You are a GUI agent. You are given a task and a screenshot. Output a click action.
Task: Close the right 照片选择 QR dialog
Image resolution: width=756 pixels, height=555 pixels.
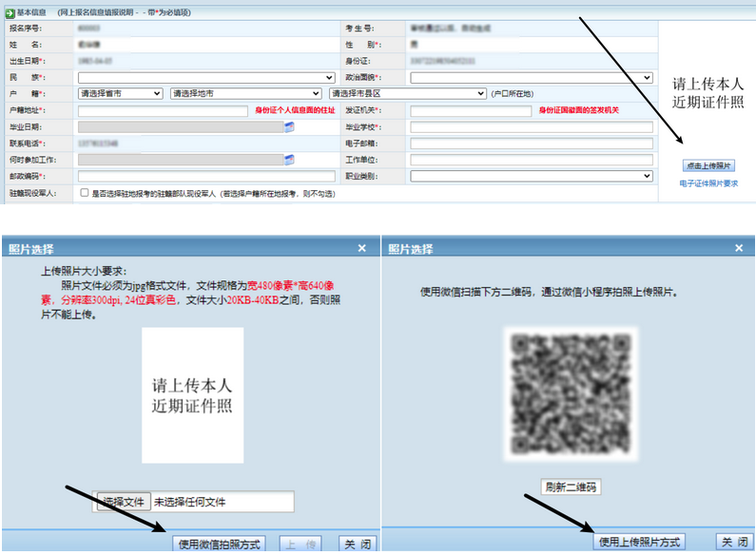[739, 248]
